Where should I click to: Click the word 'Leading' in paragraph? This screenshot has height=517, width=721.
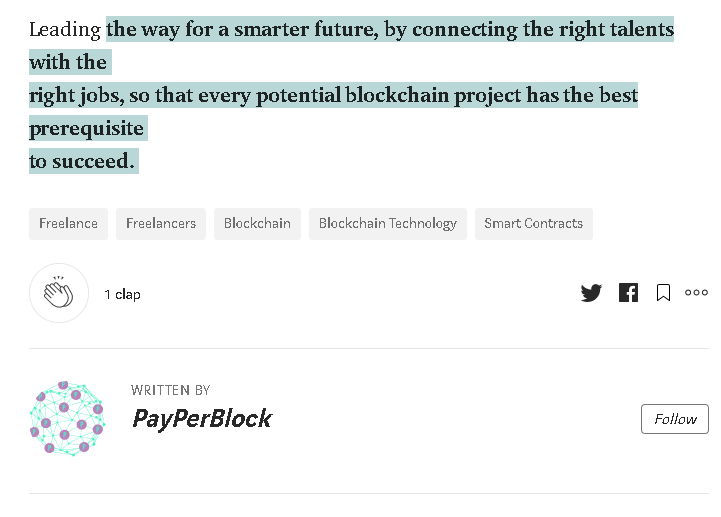[65, 29]
